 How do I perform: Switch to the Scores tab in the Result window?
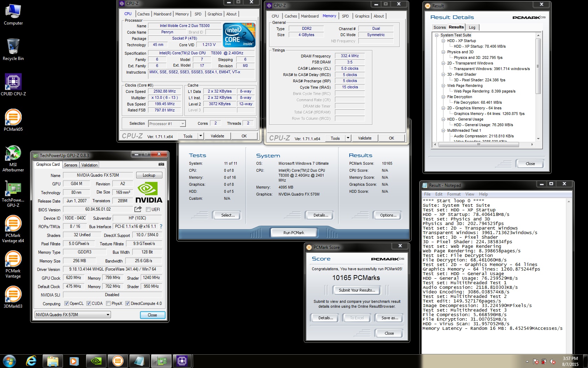tap(440, 27)
